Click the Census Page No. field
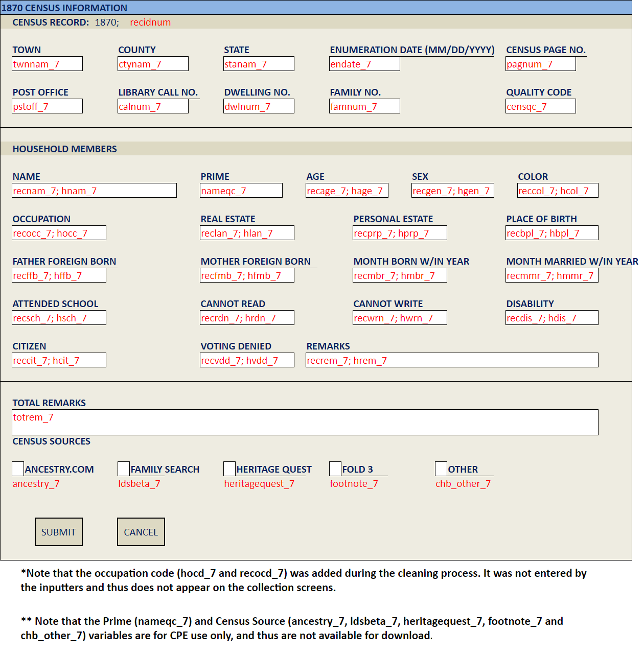The image size is (644, 654). (541, 64)
